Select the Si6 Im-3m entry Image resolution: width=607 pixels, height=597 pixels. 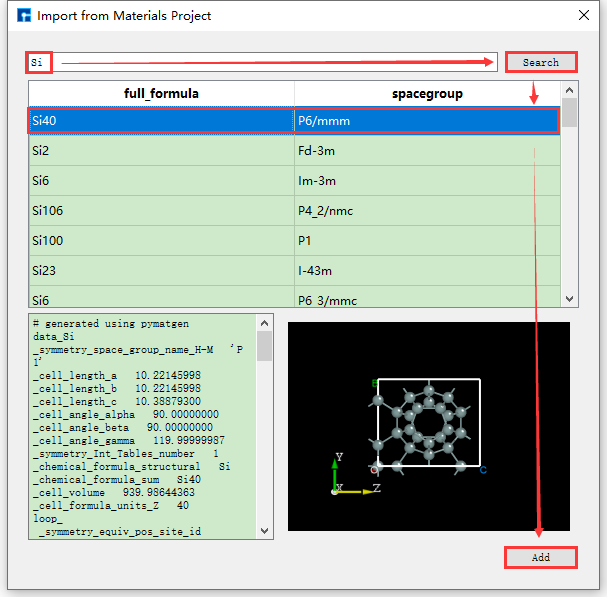(161, 181)
